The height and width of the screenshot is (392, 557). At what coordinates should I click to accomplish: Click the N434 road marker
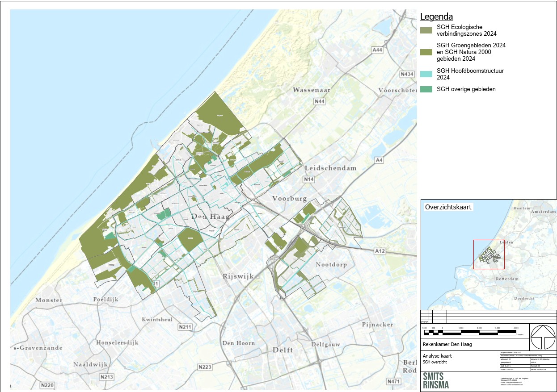[x=407, y=74]
